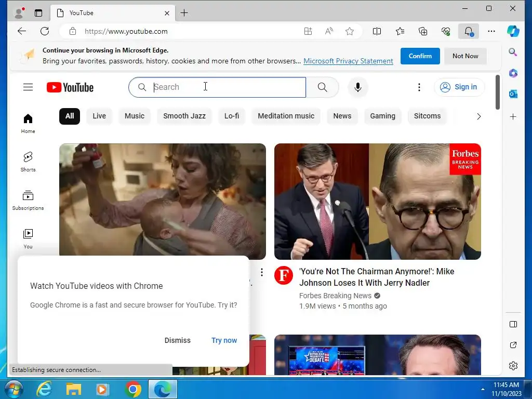
Task: Click Try now in Chrome promo
Action: (x=224, y=340)
